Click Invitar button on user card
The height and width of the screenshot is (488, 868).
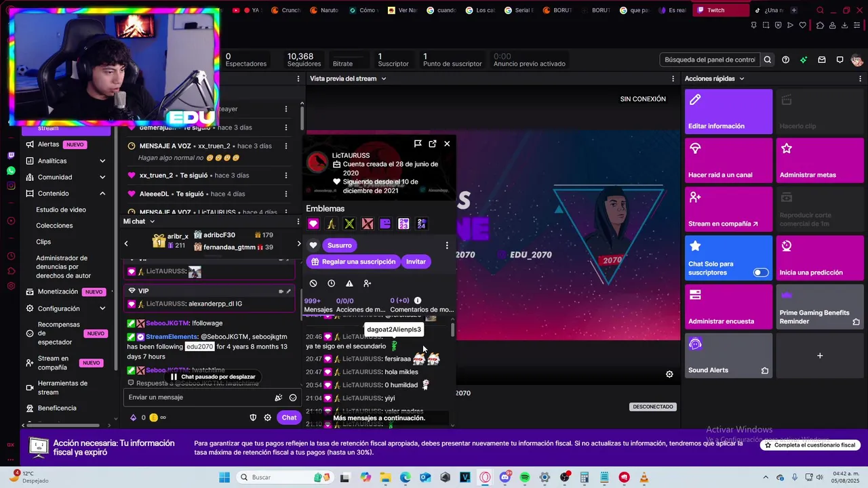[x=416, y=262]
